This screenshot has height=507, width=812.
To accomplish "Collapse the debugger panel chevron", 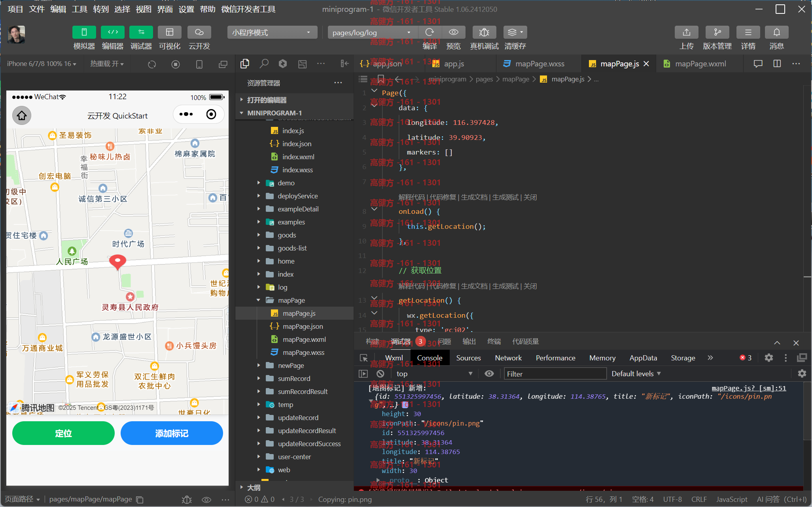I will [x=777, y=343].
